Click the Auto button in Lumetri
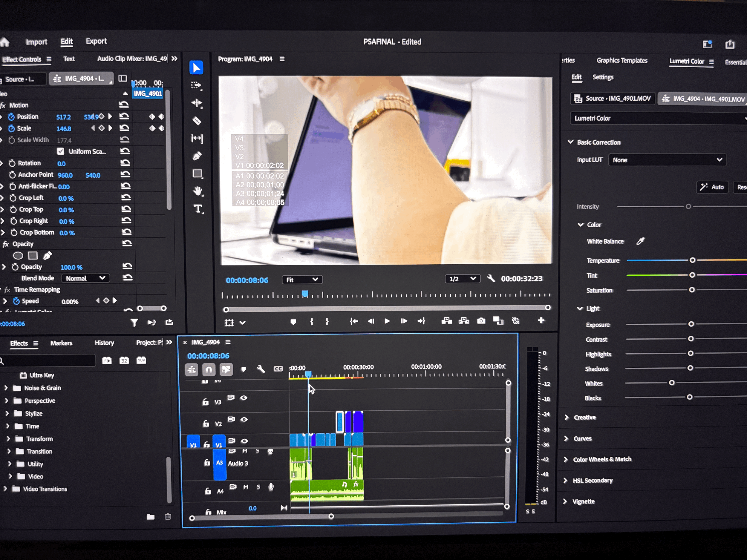The image size is (747, 560). click(x=712, y=187)
